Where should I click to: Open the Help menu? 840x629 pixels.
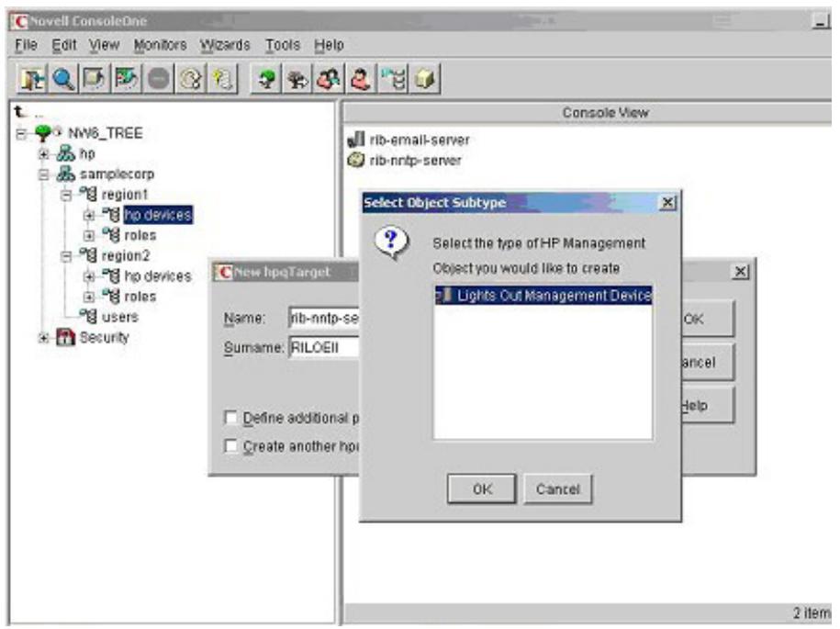(329, 45)
